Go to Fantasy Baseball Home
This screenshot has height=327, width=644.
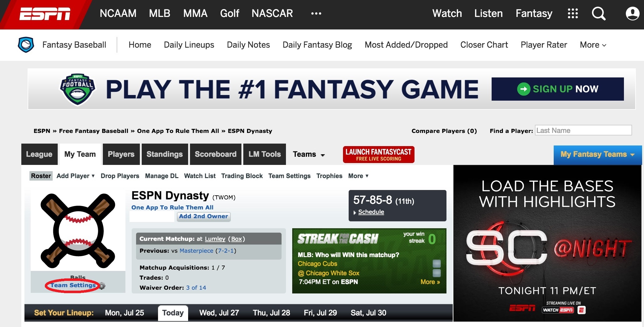tap(140, 45)
